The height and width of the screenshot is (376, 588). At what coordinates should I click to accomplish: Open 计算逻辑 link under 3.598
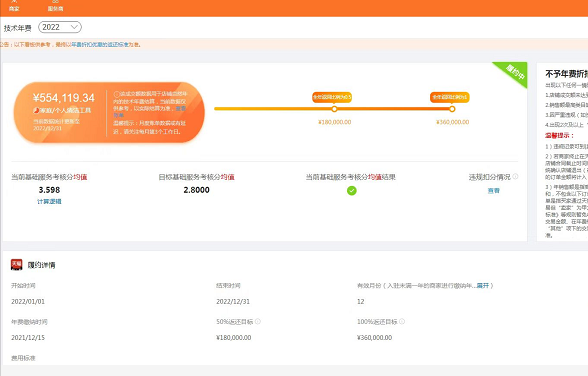tap(49, 202)
